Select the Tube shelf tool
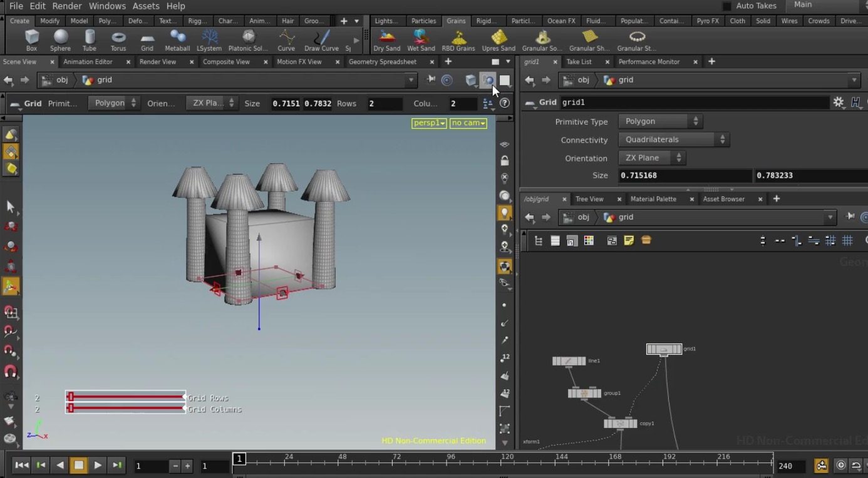The width and height of the screenshot is (868, 478). pyautogui.click(x=90, y=40)
